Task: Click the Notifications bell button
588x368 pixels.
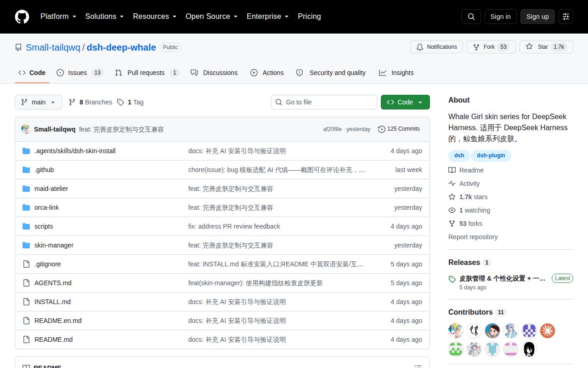Action: click(436, 47)
